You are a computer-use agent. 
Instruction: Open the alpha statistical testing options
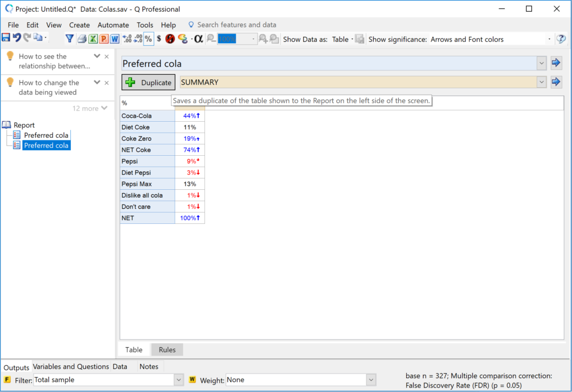(198, 39)
